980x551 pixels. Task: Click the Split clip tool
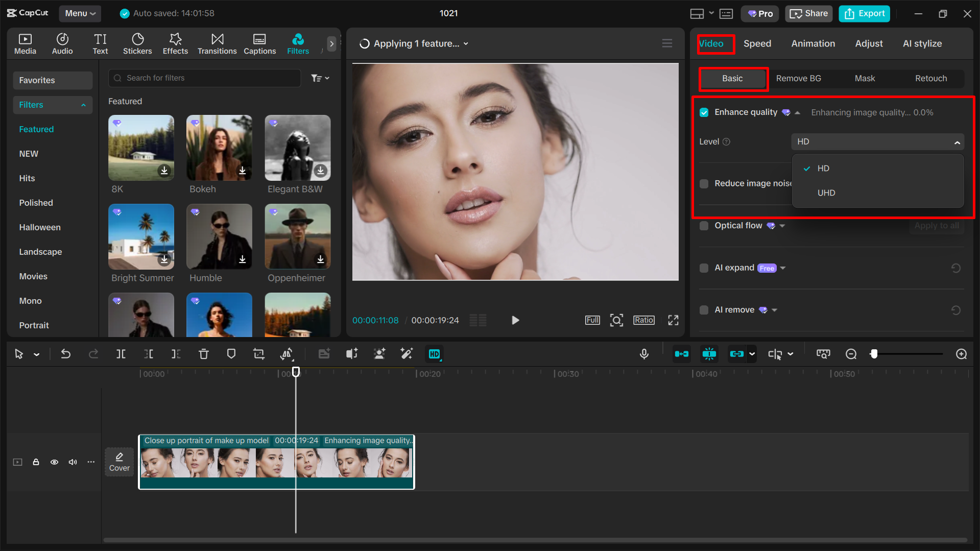coord(121,353)
